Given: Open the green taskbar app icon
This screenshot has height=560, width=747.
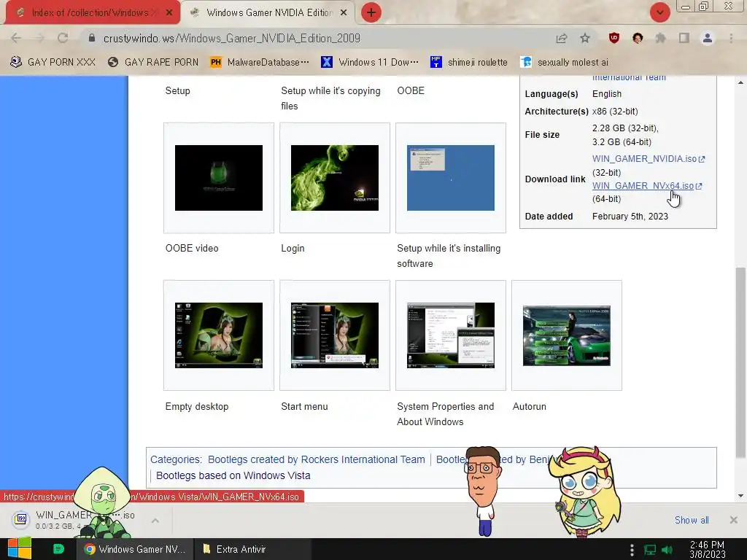Looking at the screenshot, I should [58, 549].
